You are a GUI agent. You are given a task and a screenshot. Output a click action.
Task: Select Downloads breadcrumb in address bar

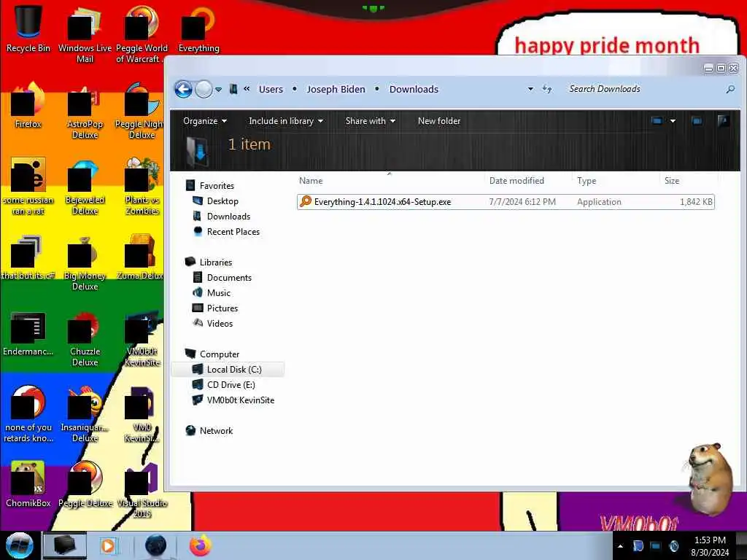[x=414, y=89]
